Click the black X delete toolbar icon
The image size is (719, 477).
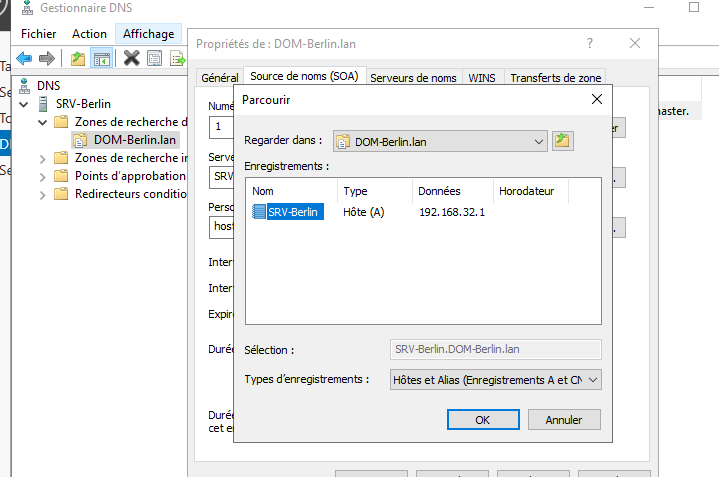pyautogui.click(x=131, y=59)
